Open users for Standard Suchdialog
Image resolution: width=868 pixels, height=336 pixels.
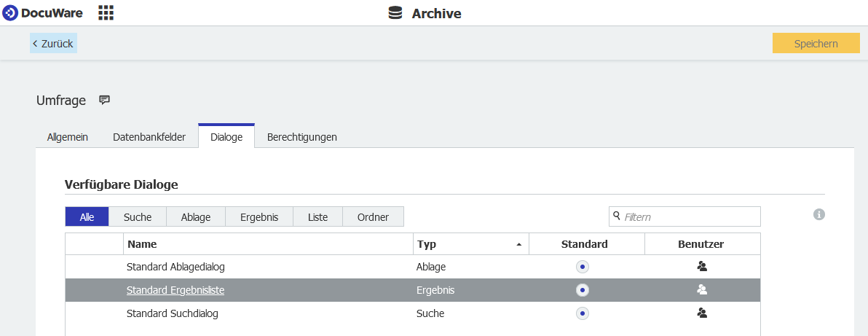coord(702,313)
